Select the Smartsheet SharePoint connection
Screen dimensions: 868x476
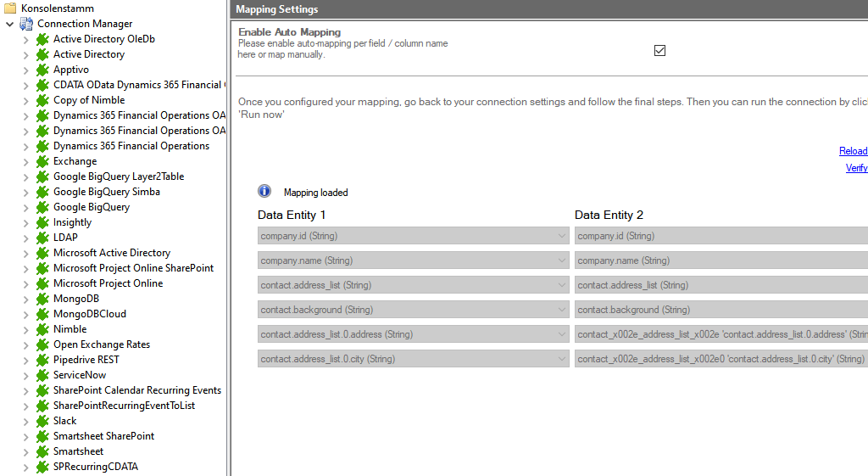[x=103, y=436]
